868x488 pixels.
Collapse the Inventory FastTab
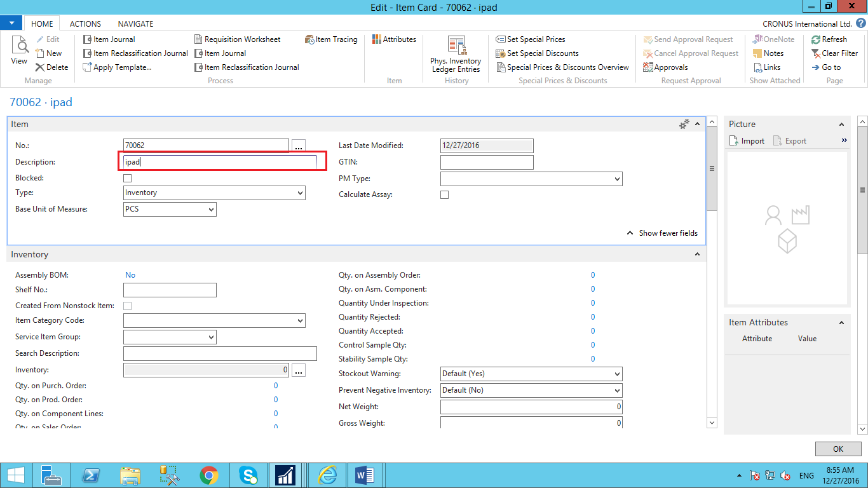pyautogui.click(x=697, y=255)
